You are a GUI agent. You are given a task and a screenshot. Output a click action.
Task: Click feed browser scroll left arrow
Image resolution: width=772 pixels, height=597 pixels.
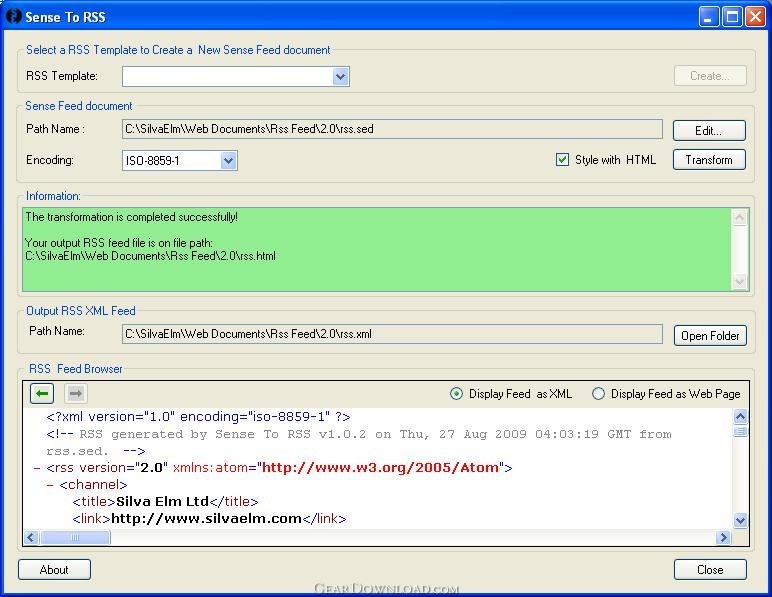[x=31, y=537]
